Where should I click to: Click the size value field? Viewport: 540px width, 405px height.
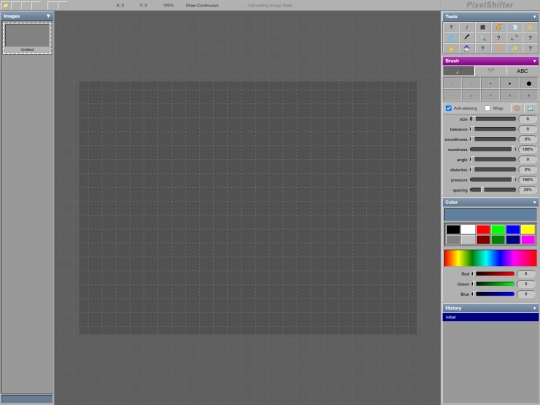[528, 119]
